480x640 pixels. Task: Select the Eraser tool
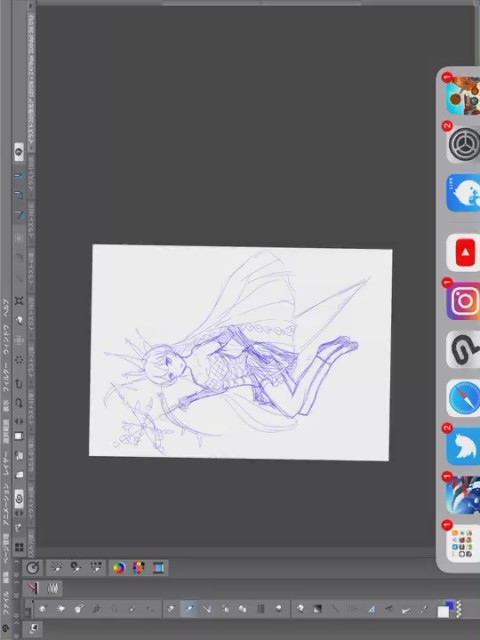coord(260,609)
